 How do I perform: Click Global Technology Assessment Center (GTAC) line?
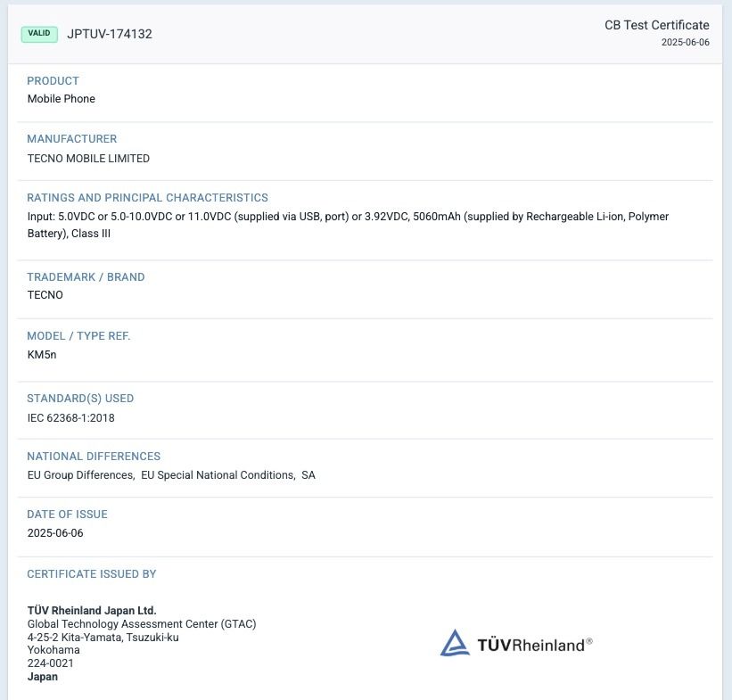tap(142, 624)
